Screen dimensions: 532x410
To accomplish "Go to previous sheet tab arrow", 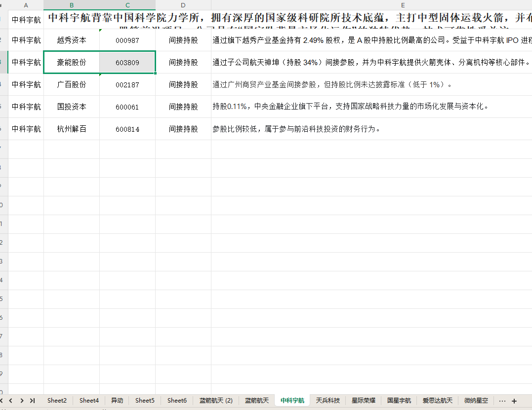I will tap(11, 401).
